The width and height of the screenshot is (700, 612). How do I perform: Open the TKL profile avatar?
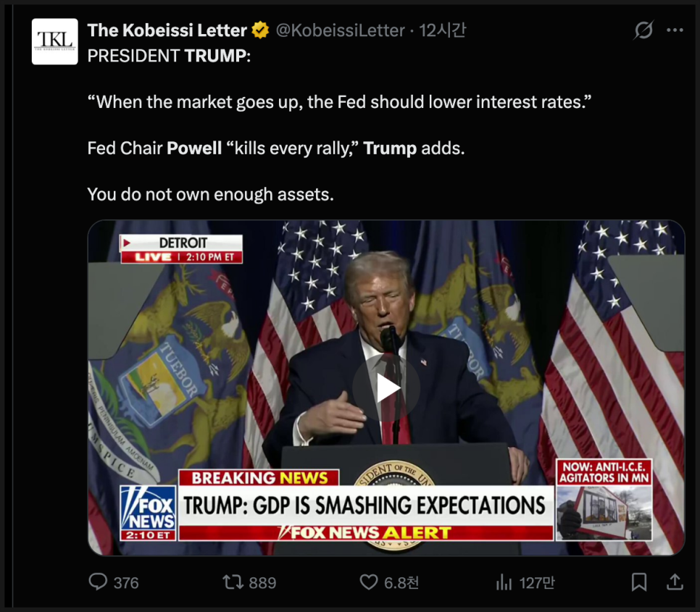click(x=55, y=41)
